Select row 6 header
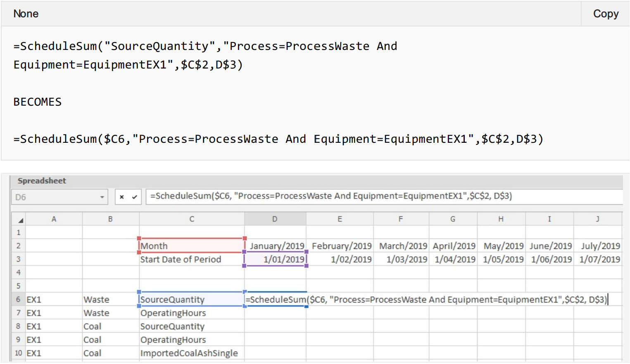The width and height of the screenshot is (630, 364). 18,300
